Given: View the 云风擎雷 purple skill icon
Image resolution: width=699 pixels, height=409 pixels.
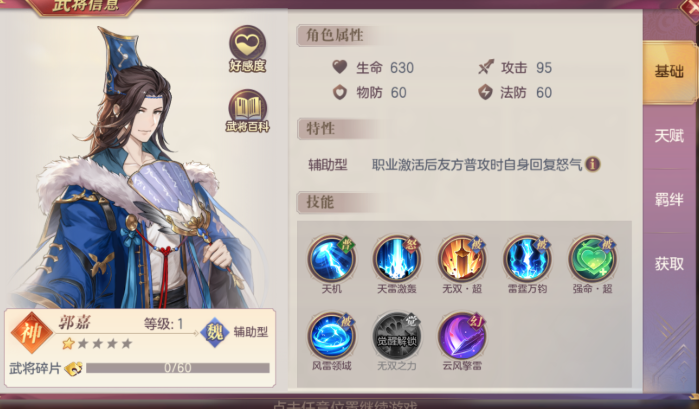Looking at the screenshot, I should tap(461, 336).
